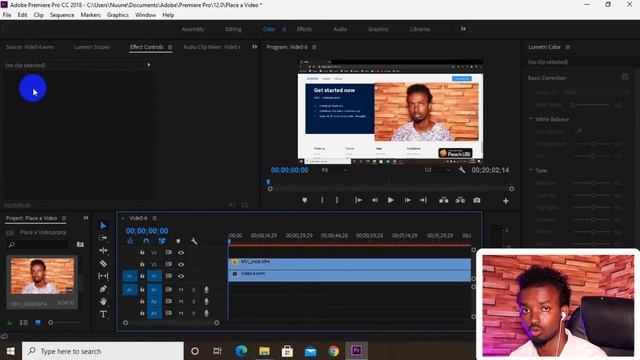Toggle Linked Selection in timeline
This screenshot has height=360, width=640.
tap(162, 241)
